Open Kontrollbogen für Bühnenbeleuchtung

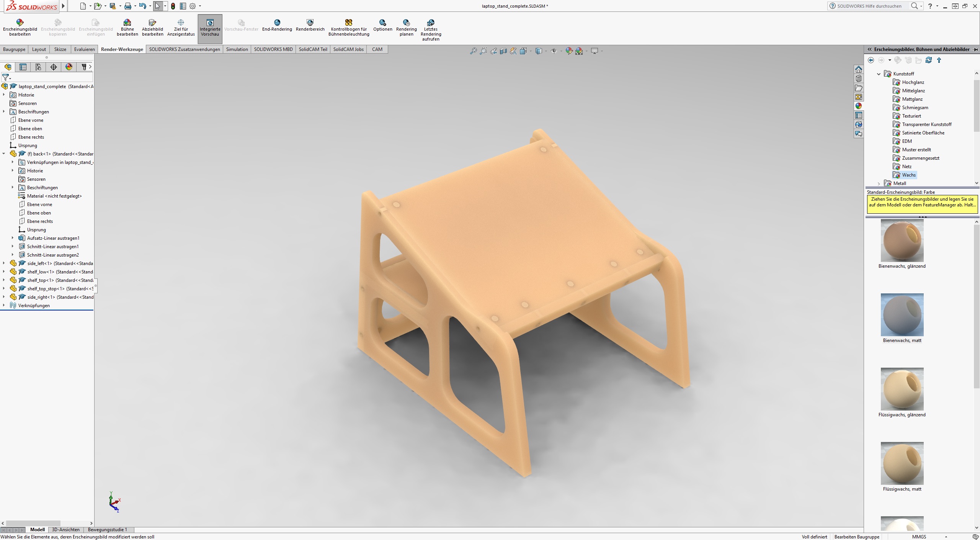(349, 28)
